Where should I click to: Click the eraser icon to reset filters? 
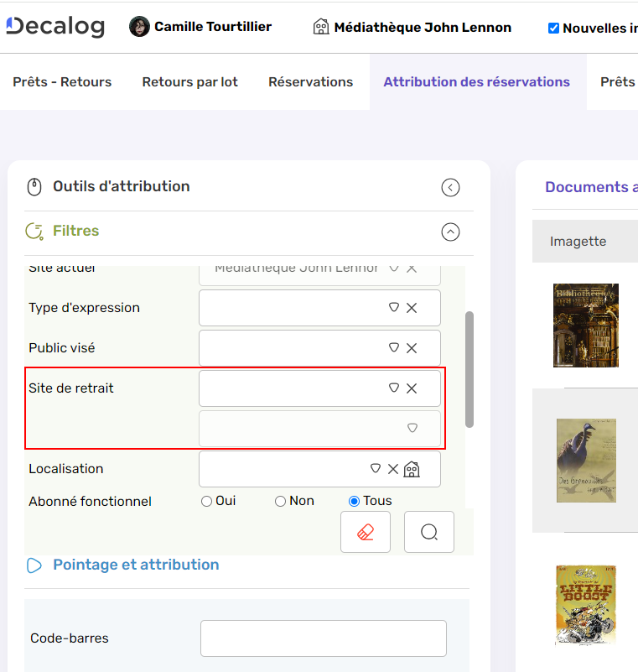click(x=365, y=532)
